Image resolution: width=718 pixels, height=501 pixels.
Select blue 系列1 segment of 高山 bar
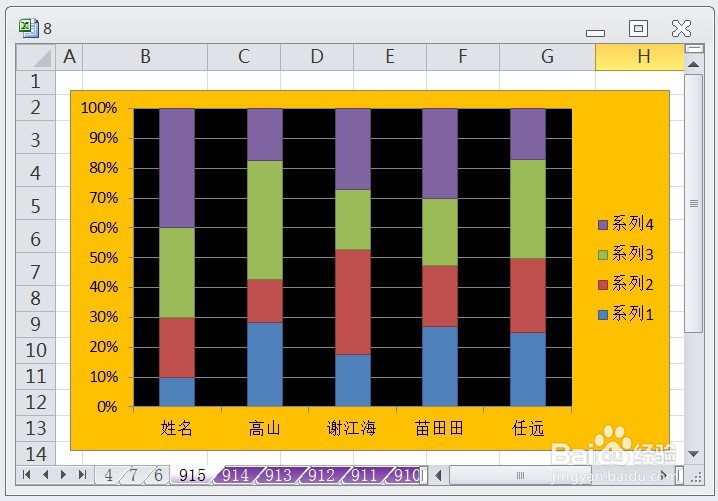coord(265,364)
